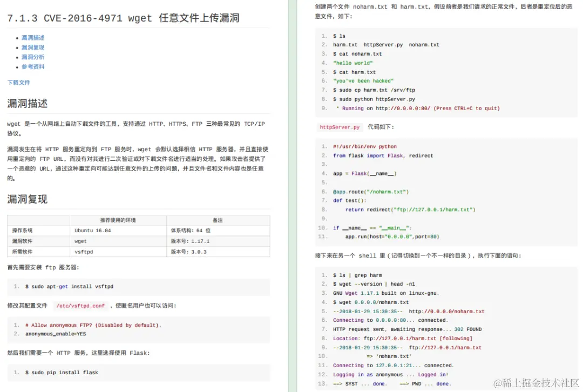Open the 漏洞复现 table of contents link

[33, 47]
